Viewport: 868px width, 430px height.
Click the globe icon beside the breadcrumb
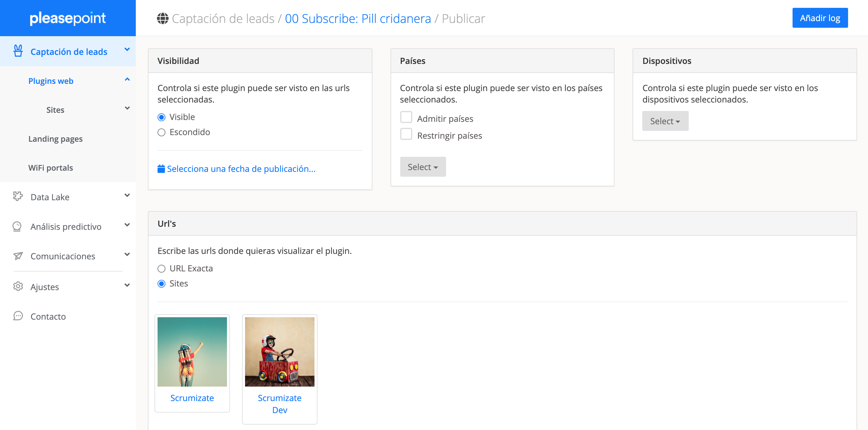[162, 18]
